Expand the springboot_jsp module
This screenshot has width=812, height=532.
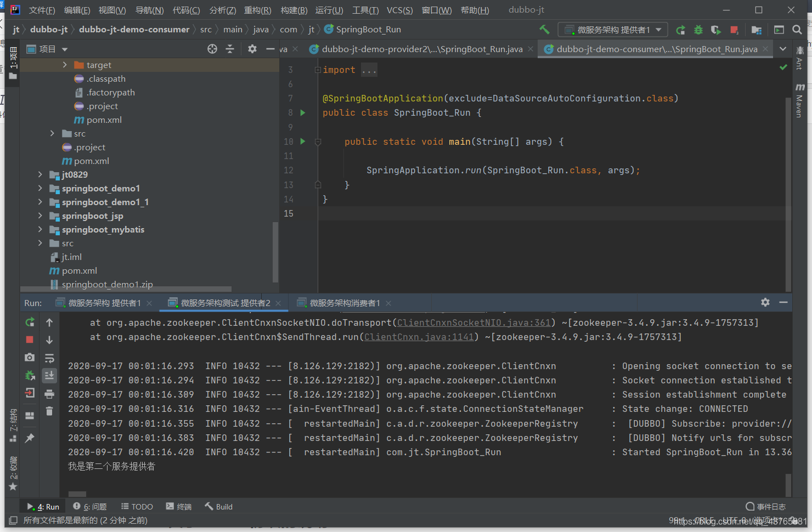pos(40,216)
